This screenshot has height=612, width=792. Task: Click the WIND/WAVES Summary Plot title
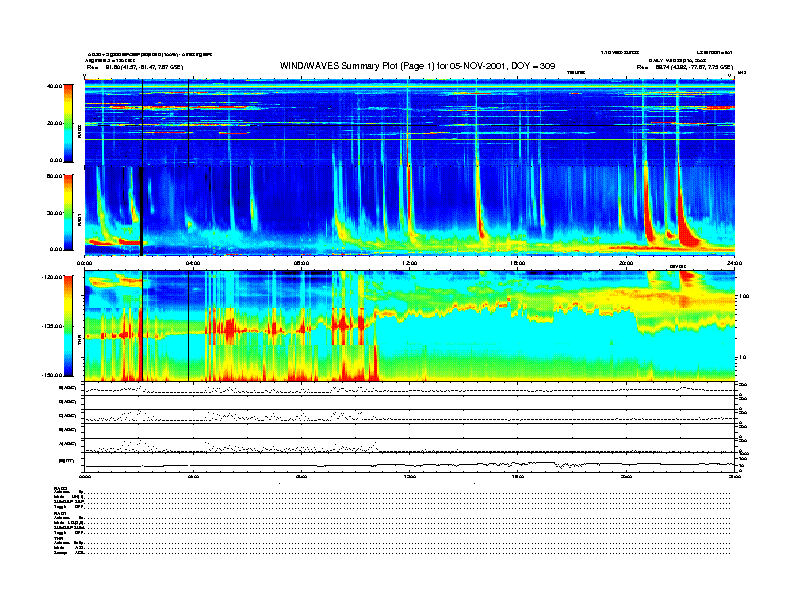[x=417, y=66]
